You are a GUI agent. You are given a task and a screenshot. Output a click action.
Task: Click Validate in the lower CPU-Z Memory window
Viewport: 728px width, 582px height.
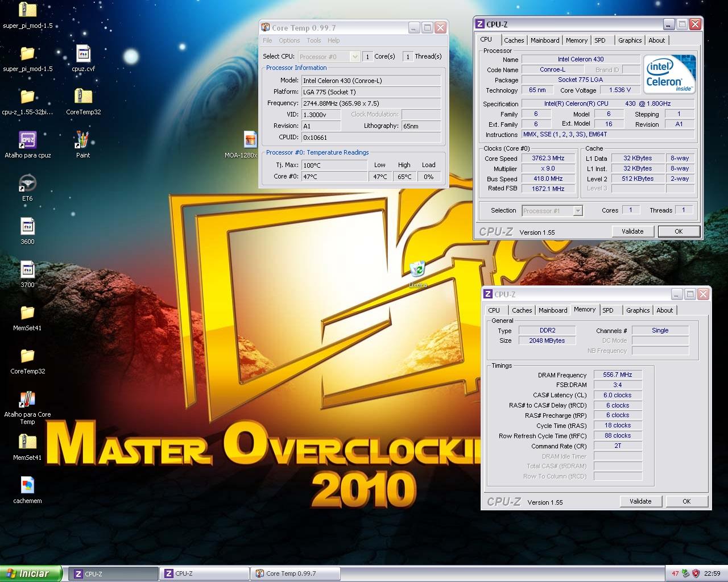pos(640,501)
